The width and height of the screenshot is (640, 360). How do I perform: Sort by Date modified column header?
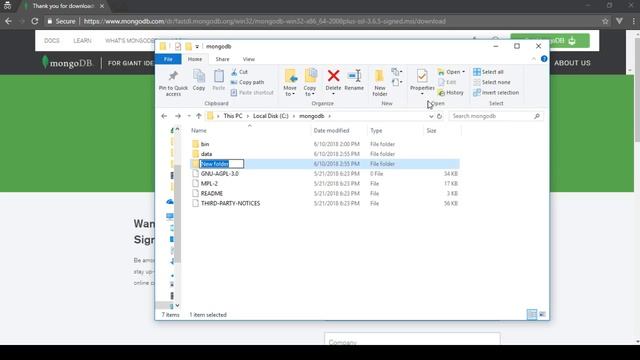coord(331,131)
